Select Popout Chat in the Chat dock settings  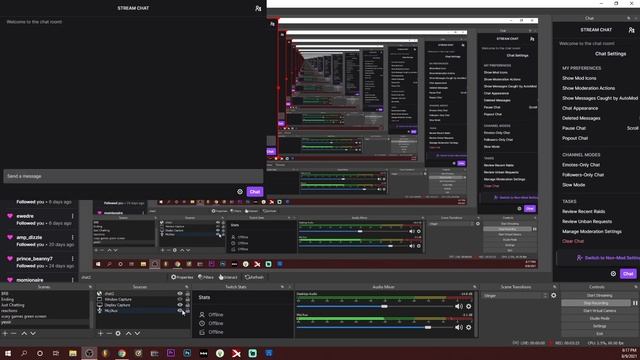(575, 138)
